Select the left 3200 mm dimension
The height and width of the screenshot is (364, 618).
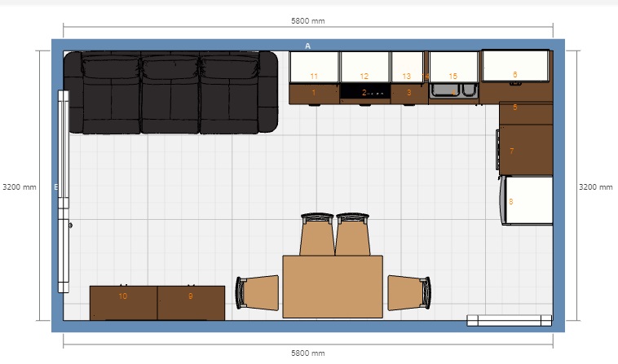[20, 186]
